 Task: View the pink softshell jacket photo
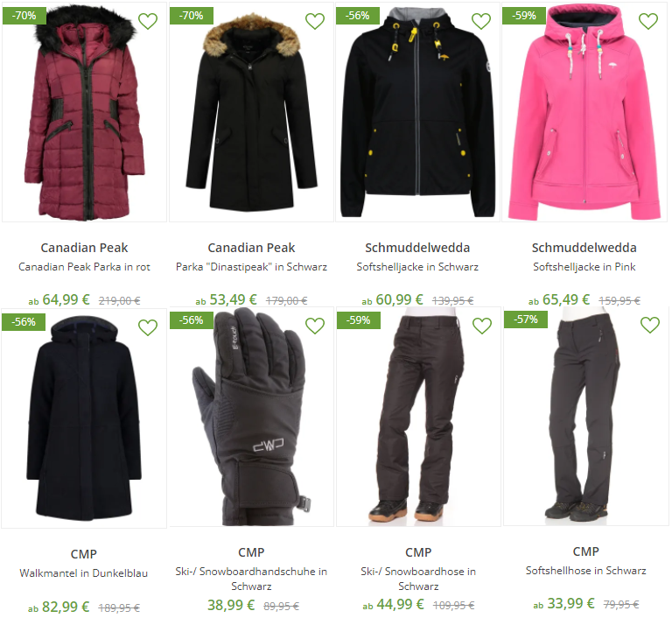[x=584, y=112]
